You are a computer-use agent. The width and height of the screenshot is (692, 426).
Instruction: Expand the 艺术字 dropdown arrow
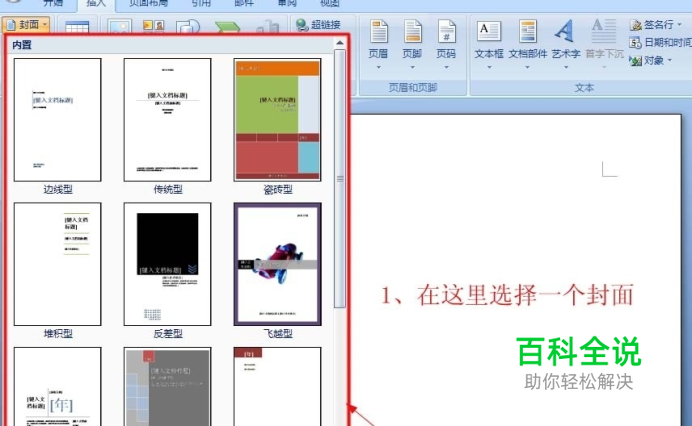point(565,68)
